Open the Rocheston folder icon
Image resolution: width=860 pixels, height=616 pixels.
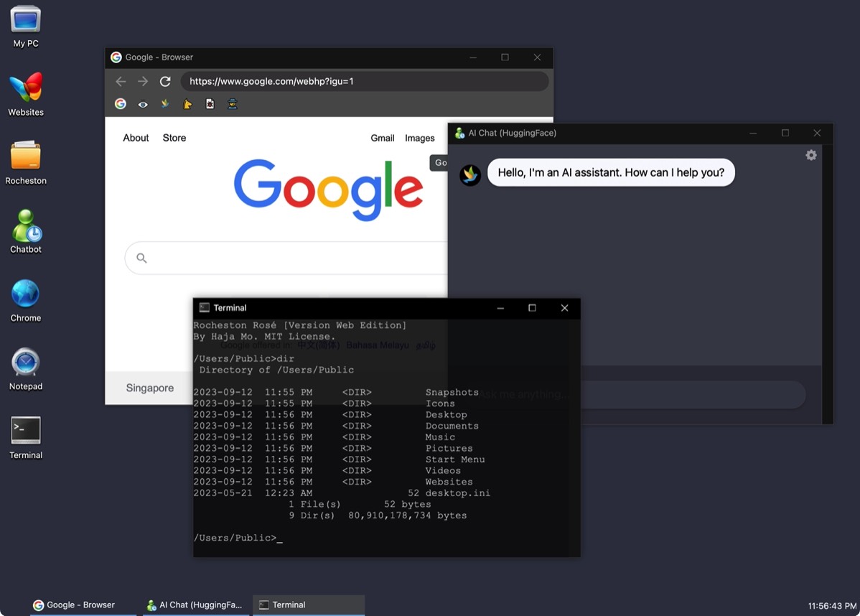(x=26, y=163)
